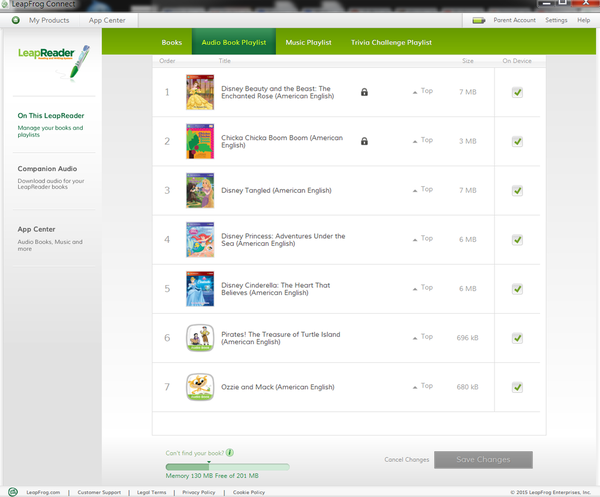Uncheck On Device for Ozzie and Mack
Viewport: 600px width, 497px height.
[517, 387]
